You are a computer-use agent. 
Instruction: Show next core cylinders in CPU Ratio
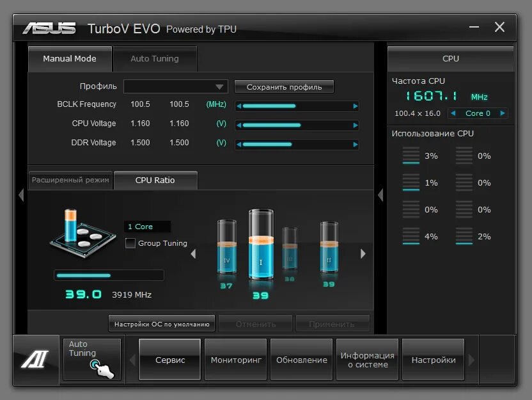tap(363, 253)
